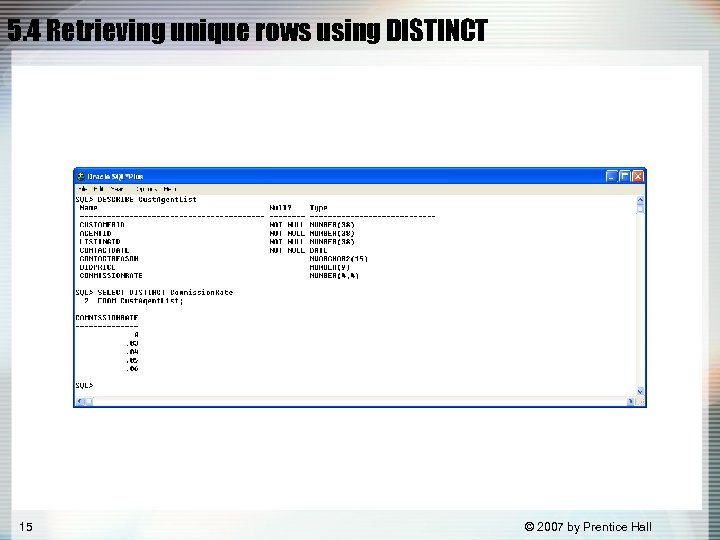Viewport: 720px width, 540px height.
Task: Click the FROM CustAgentList; line
Action: 134,301
